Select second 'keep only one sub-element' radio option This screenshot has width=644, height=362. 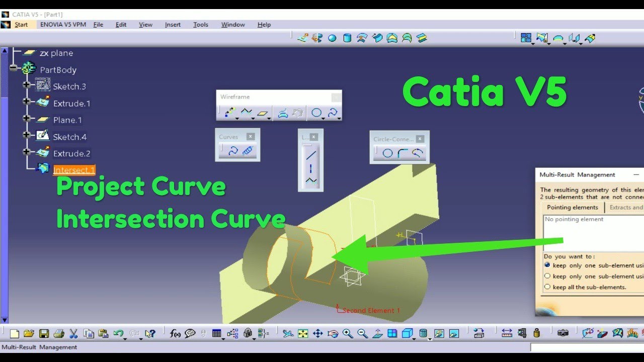click(547, 276)
